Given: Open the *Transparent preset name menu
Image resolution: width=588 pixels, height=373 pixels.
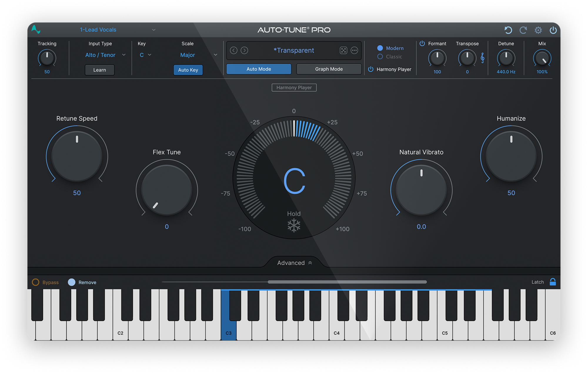Looking at the screenshot, I should pos(294,50).
